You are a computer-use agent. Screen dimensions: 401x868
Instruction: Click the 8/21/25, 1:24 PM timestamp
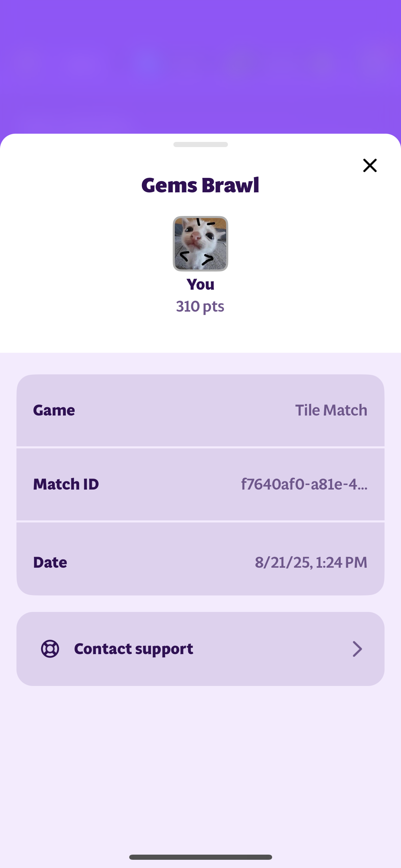[311, 563]
